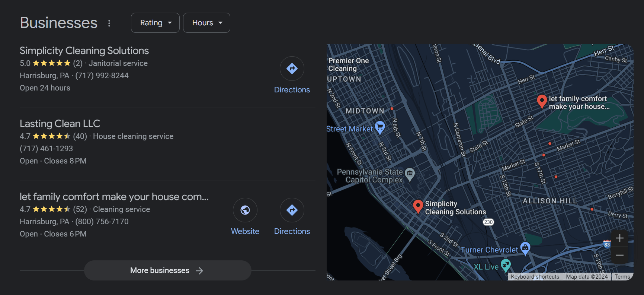
Task: Open Lasting Clean LLC listing title
Action: pyautogui.click(x=60, y=124)
